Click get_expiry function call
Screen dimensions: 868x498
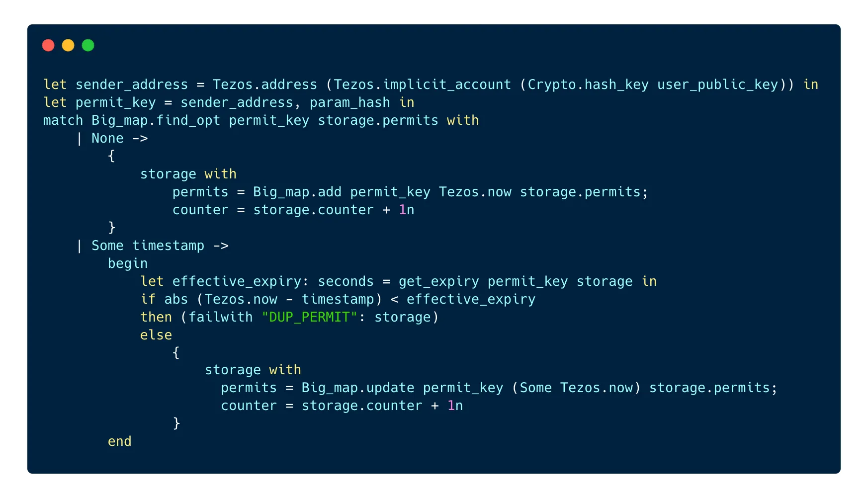click(x=438, y=281)
